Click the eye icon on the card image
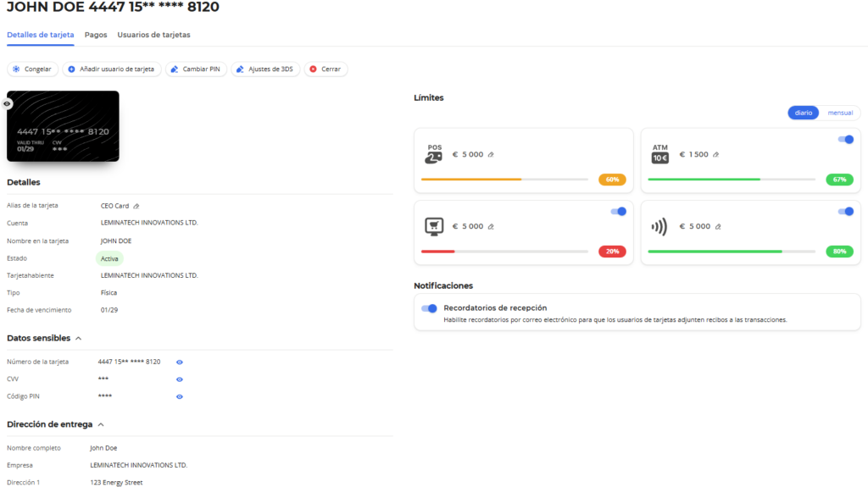Screen dimensions: 868x487 [x=7, y=103]
